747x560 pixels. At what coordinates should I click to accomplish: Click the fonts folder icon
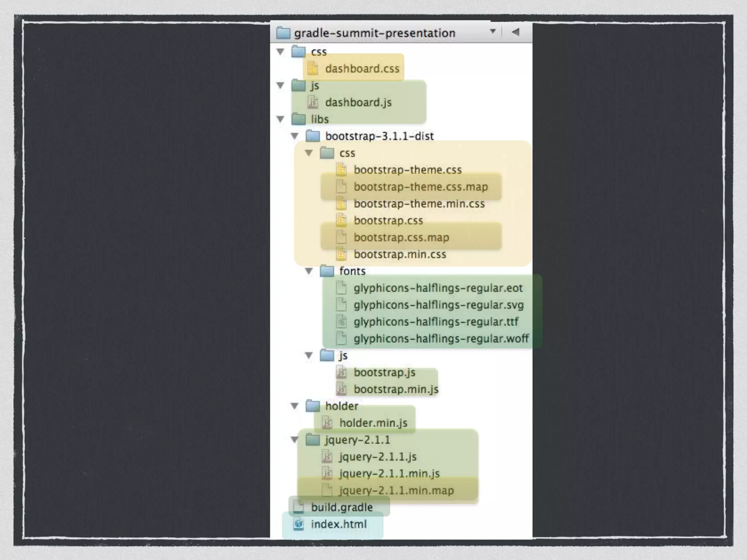click(x=327, y=271)
